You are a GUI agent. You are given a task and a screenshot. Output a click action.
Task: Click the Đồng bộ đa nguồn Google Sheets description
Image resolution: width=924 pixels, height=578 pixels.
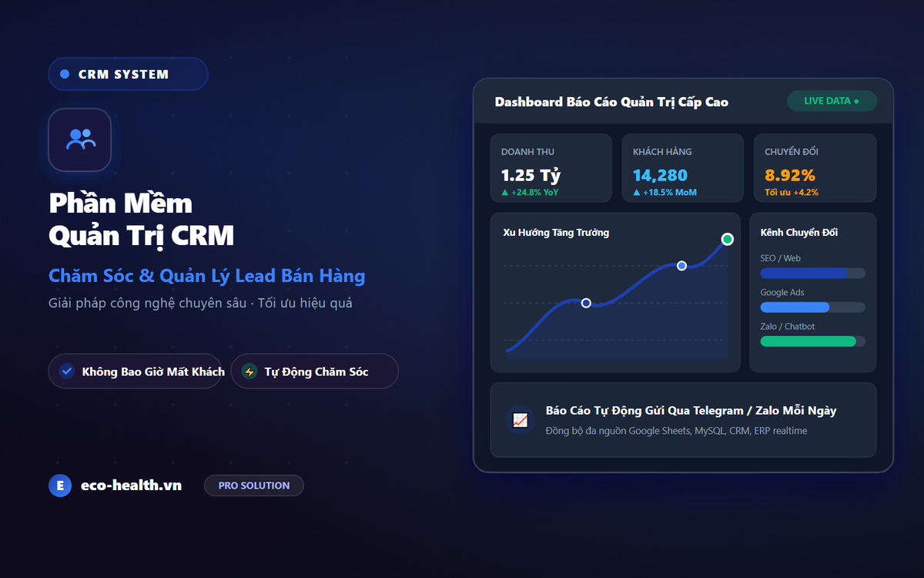click(677, 431)
